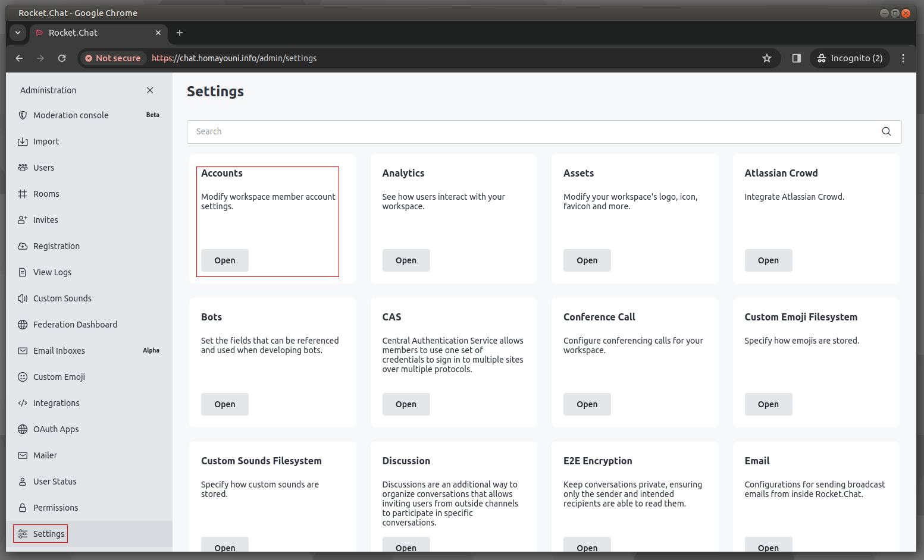Click 'Integrate Atlassian Crowd.' description text

(794, 197)
